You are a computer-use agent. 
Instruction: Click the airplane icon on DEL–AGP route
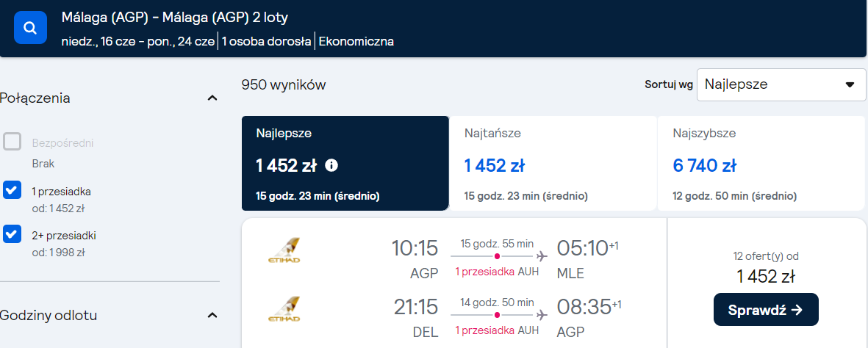542,315
